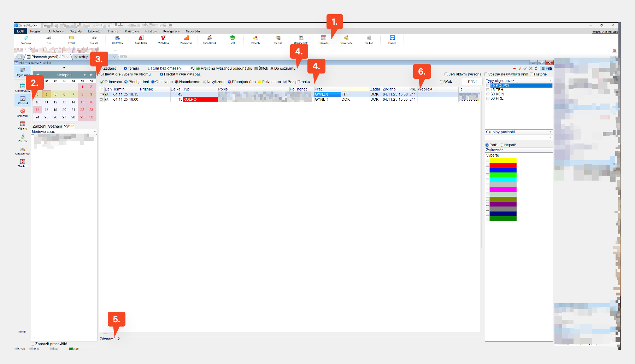Open the Pomoc help icon
This screenshot has height=364, width=635.
coord(392,39)
